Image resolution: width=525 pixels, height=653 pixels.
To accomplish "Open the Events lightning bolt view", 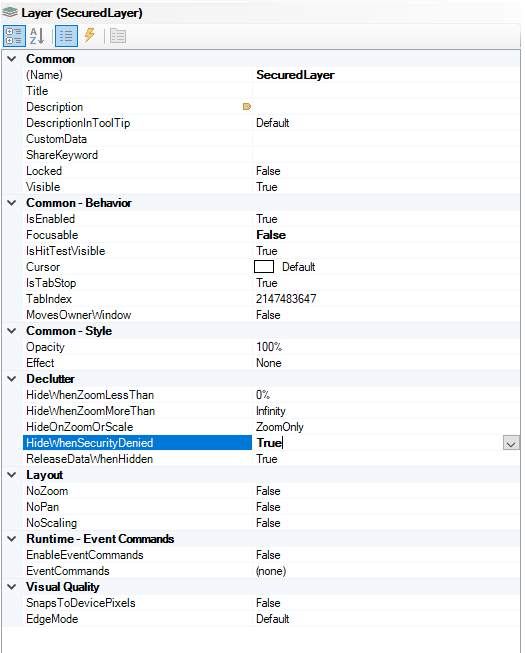I will 90,35.
